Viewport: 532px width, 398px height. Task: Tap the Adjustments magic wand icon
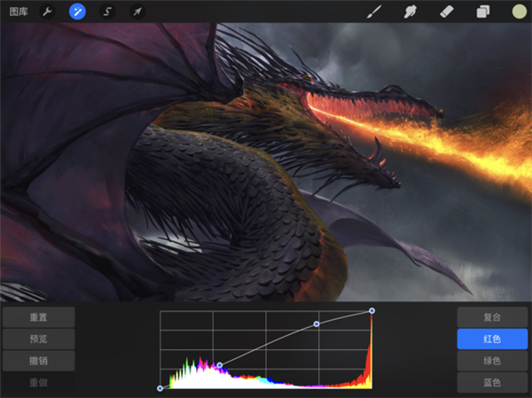coord(77,12)
